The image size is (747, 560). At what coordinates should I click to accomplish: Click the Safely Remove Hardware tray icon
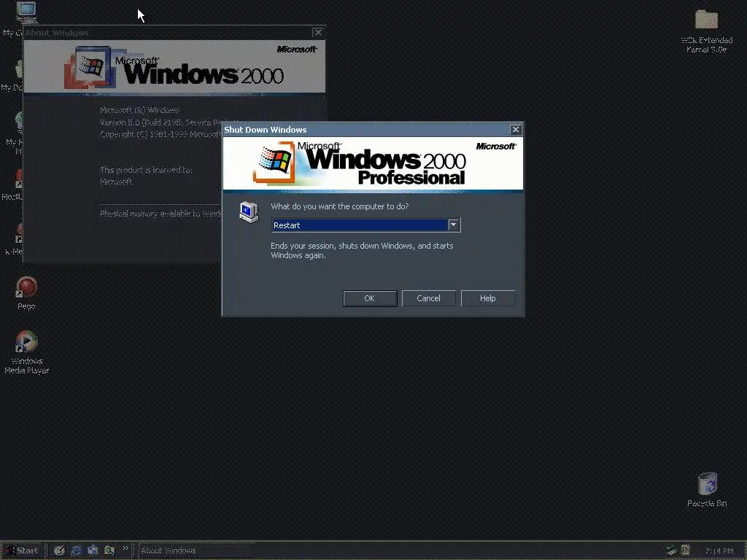click(x=672, y=551)
